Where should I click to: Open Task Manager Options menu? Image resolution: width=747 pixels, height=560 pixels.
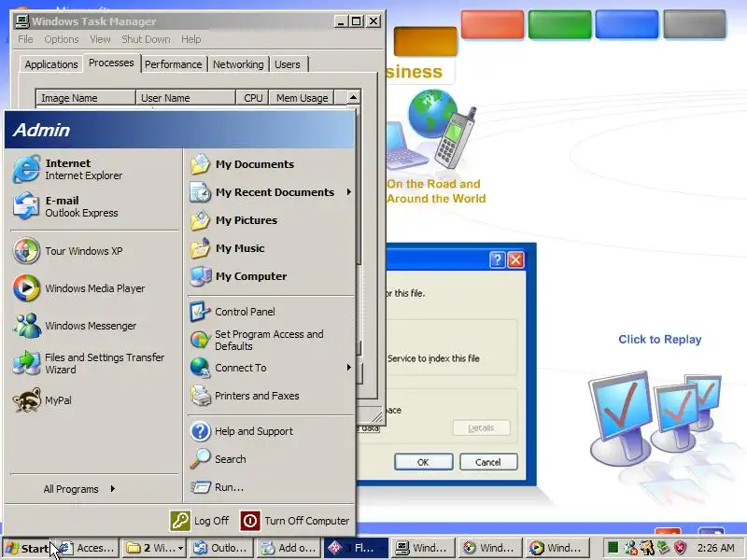pos(62,39)
